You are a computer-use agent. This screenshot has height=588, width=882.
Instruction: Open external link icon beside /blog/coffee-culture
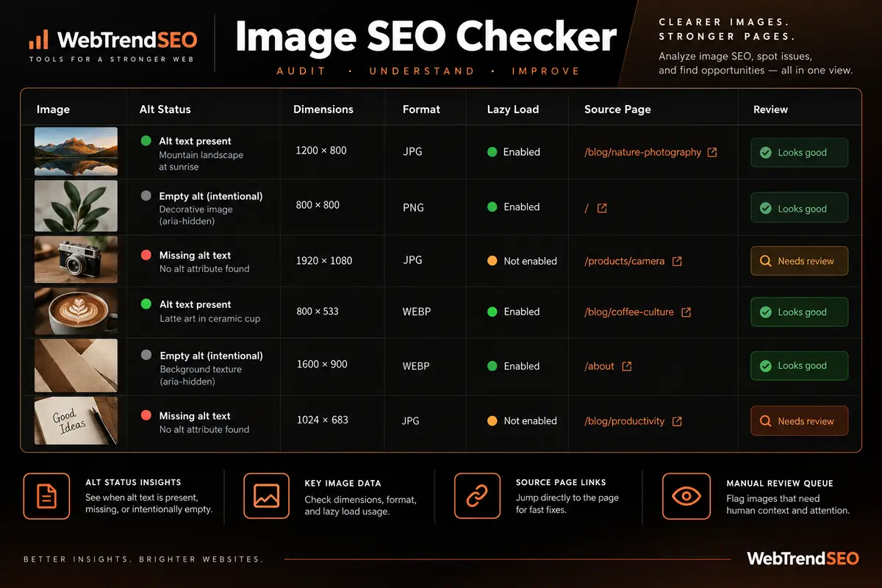(686, 312)
